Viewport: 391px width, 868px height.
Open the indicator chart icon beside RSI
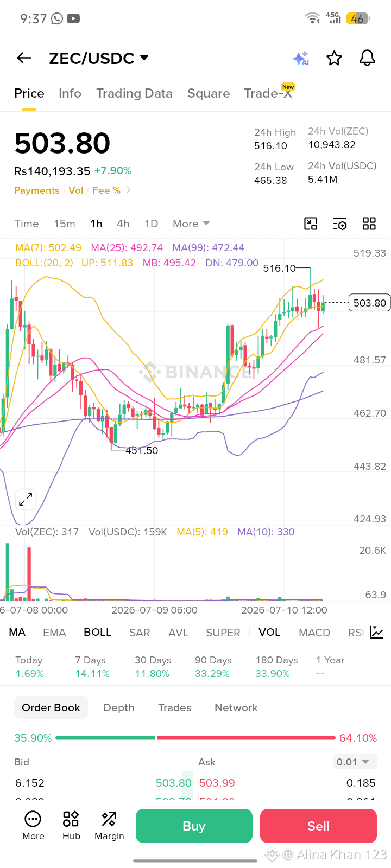377,632
